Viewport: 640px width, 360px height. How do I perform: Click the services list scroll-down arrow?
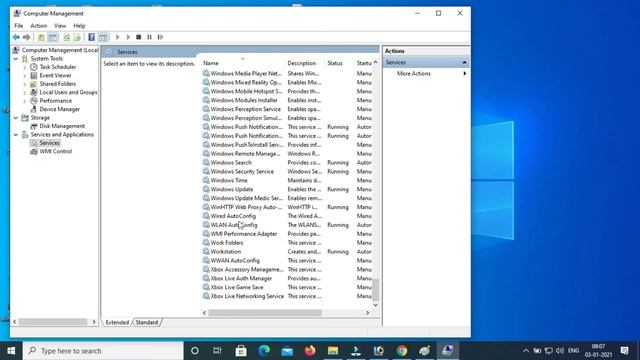pyautogui.click(x=376, y=305)
